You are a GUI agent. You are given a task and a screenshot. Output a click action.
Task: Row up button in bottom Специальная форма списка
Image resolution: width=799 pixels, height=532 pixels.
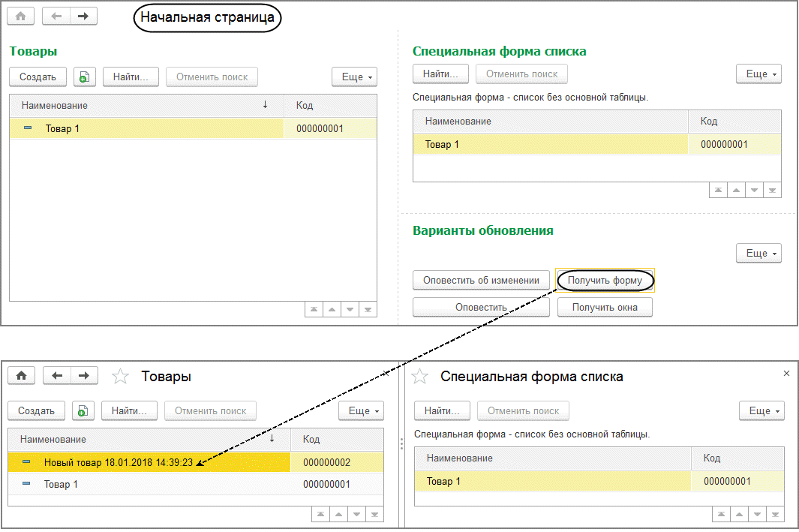(x=739, y=514)
